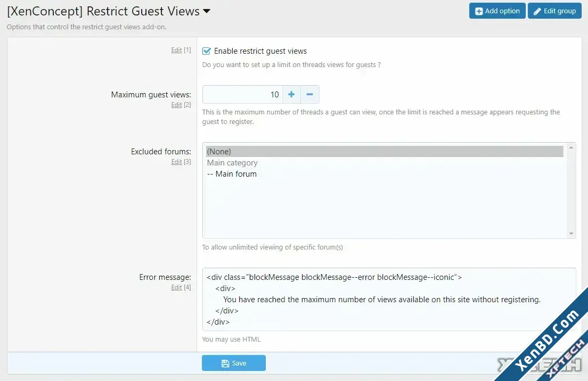The image size is (588, 381).
Task: Open Edit link under Excluded forums
Action: tap(176, 162)
